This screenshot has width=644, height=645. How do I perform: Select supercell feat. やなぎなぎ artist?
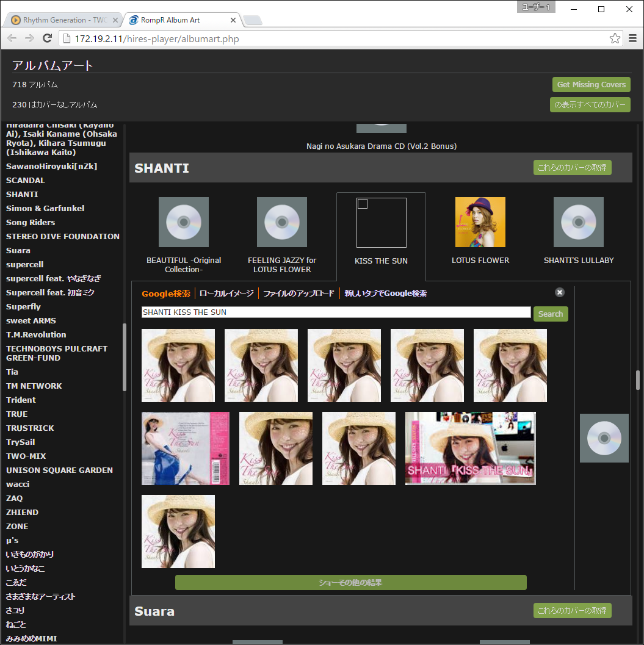coord(54,278)
